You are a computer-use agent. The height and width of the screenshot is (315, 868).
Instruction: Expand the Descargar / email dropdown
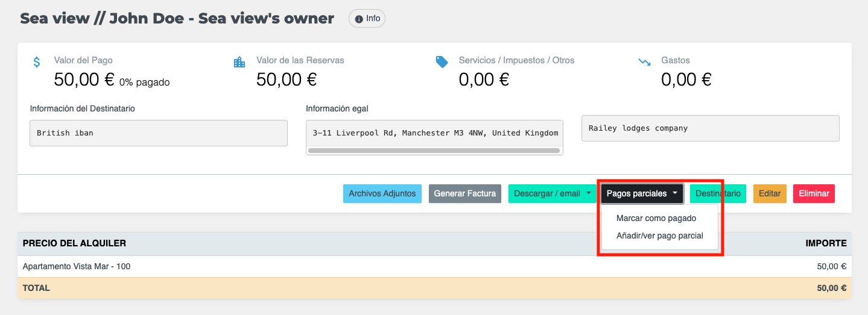point(553,193)
